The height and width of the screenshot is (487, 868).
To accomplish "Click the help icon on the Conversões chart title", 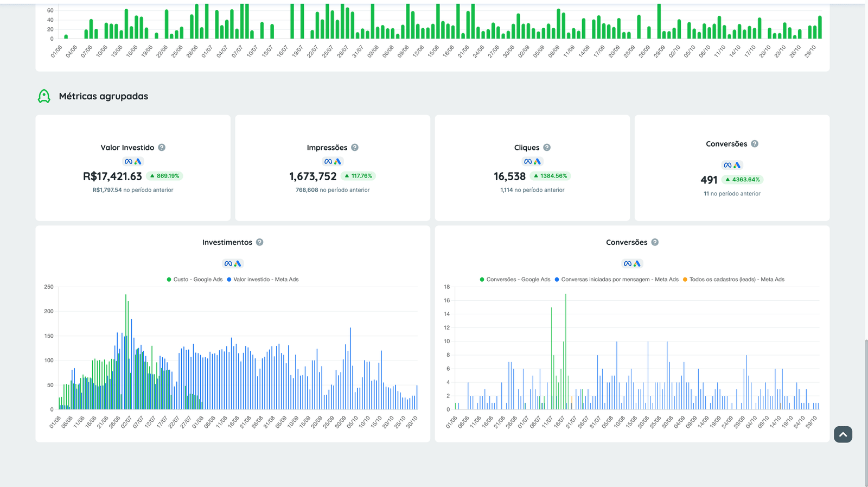I will [x=655, y=242].
